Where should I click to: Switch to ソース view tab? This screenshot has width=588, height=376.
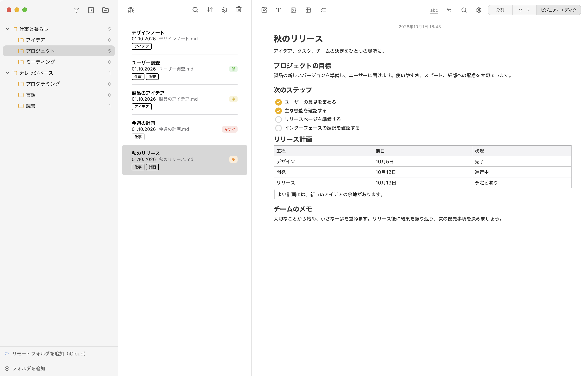coord(524,10)
